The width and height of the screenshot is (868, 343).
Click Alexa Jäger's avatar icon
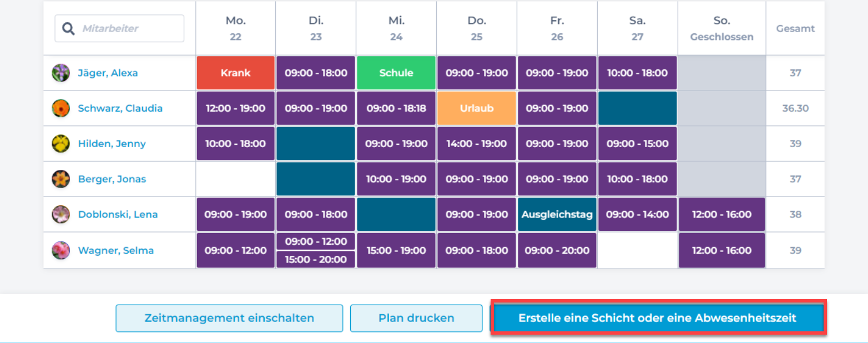pyautogui.click(x=60, y=73)
